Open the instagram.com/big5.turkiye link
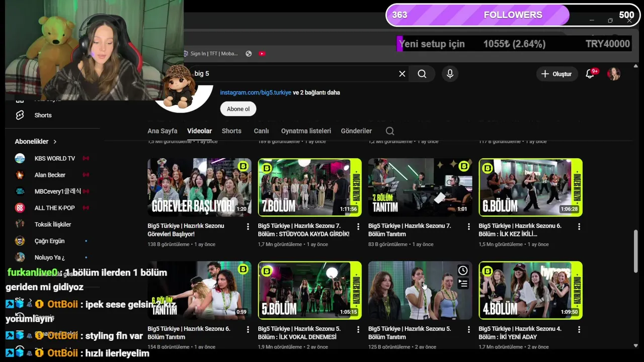Image resolution: width=644 pixels, height=362 pixels. pyautogui.click(x=256, y=93)
